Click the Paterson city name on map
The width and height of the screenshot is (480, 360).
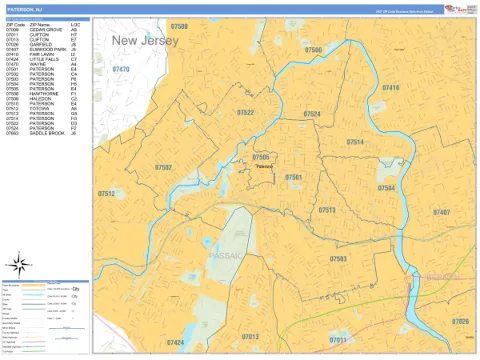click(x=264, y=166)
